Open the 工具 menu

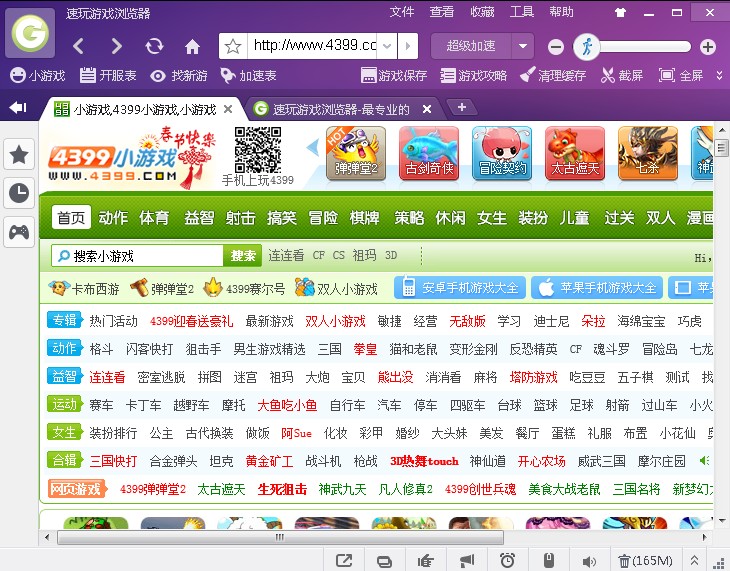pos(522,12)
